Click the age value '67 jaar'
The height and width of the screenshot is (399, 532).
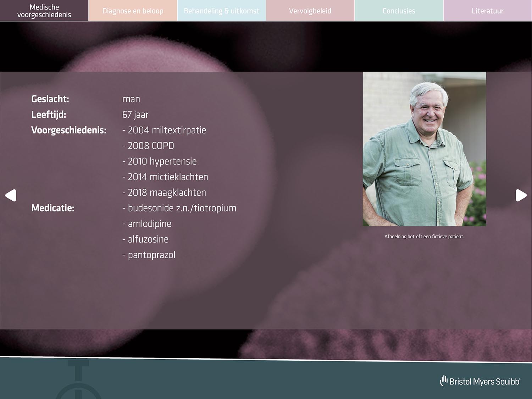(135, 115)
